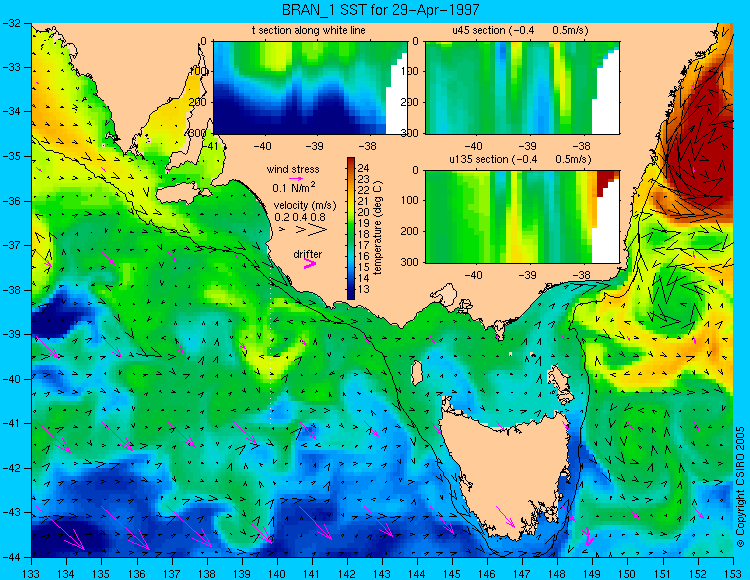Click the '© Copyright CSIRO 2005' text

(740, 488)
